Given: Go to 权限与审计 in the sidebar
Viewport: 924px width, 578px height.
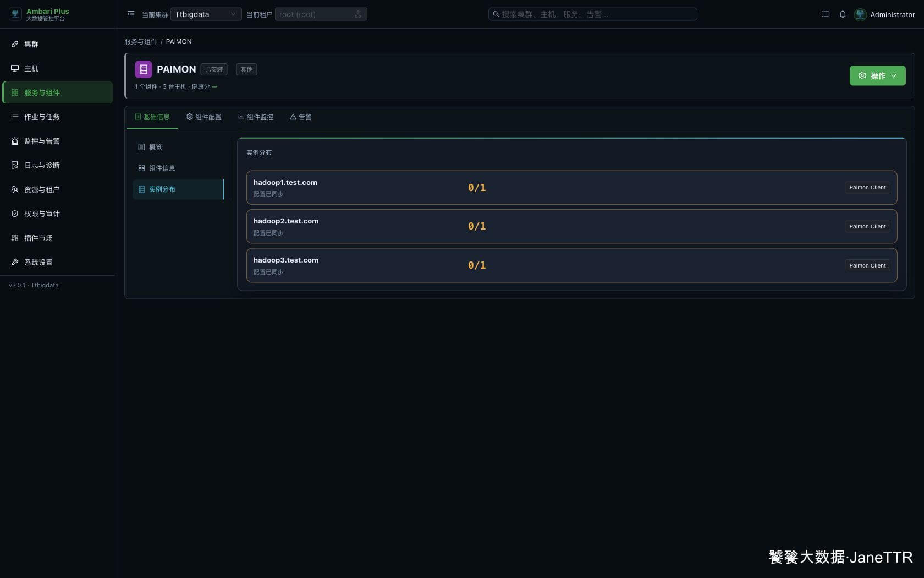Looking at the screenshot, I should 58,214.
